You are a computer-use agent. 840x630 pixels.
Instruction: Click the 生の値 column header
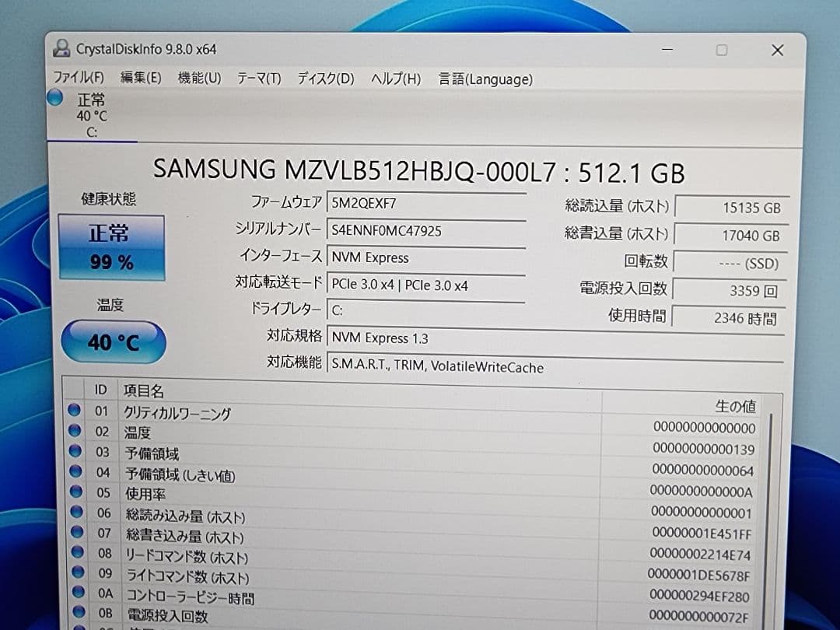(736, 406)
